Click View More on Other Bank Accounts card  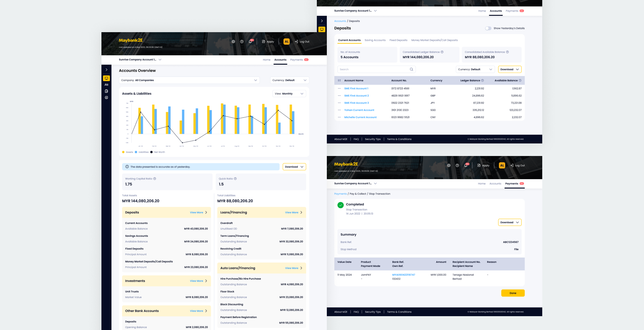[x=198, y=311]
